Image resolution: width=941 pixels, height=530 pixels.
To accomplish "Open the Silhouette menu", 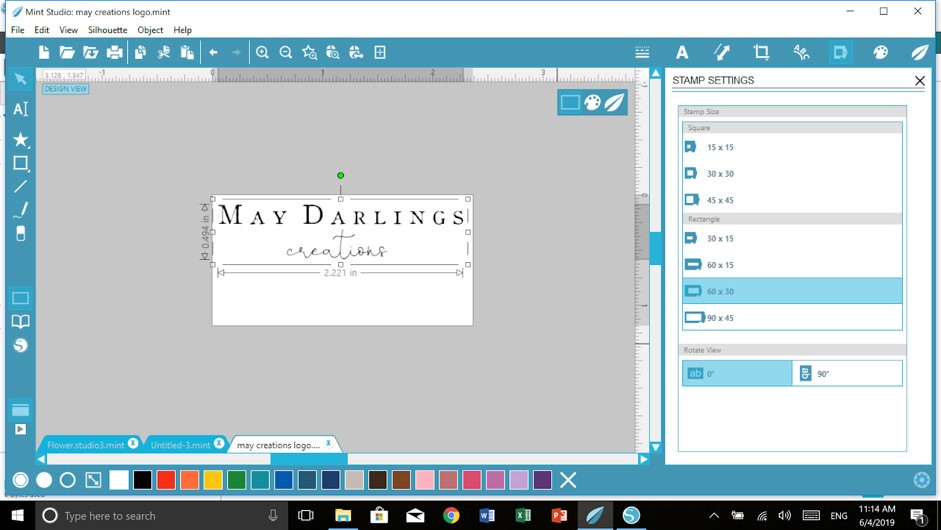I will point(107,30).
